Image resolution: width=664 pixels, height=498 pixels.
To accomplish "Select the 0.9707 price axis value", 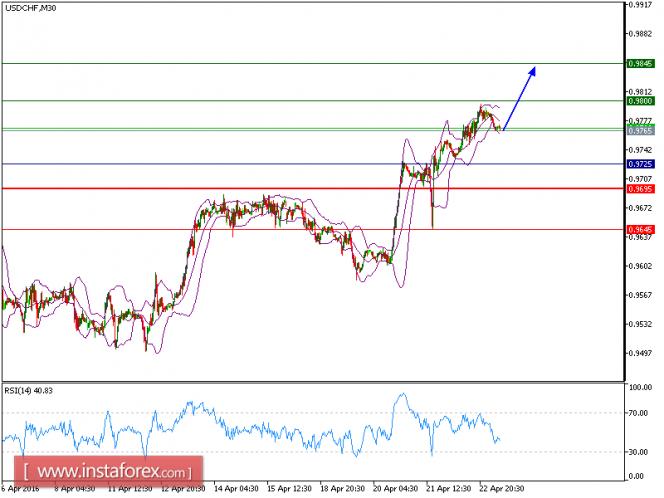I will pyautogui.click(x=640, y=179).
